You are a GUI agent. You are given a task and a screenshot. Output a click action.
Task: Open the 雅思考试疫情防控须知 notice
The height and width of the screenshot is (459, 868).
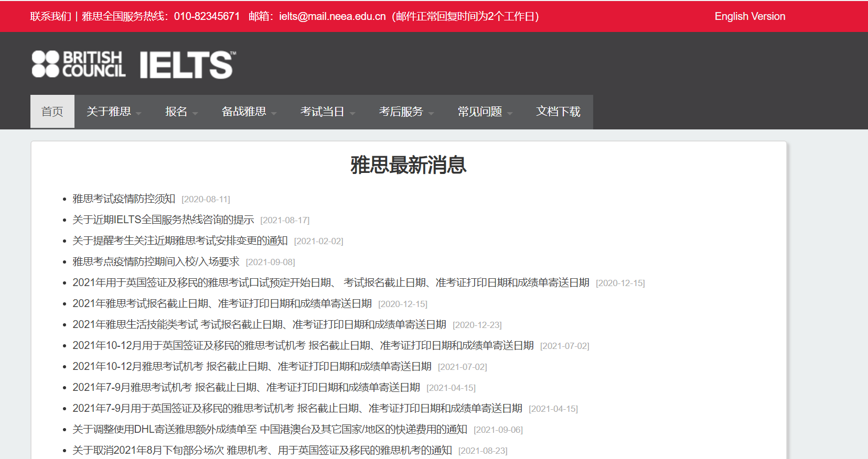coord(124,199)
